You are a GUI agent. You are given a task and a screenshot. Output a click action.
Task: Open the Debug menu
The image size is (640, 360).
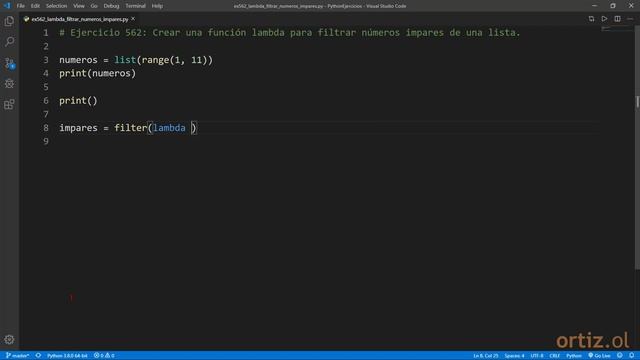pyautogui.click(x=111, y=6)
